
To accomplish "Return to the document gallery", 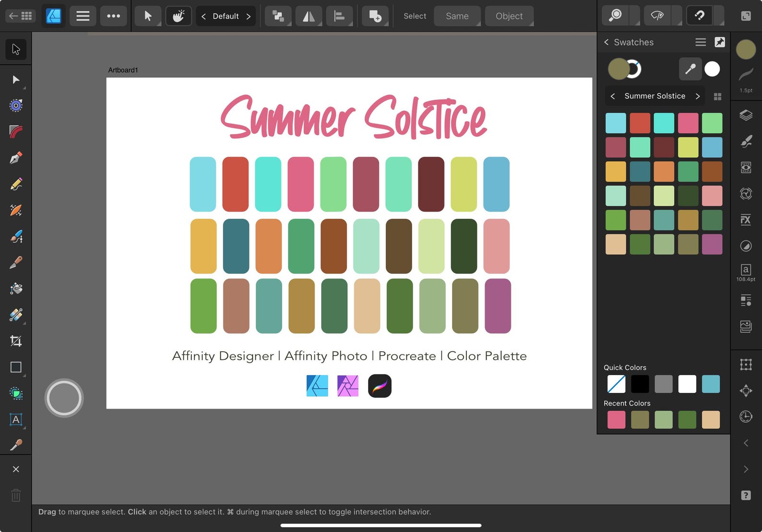I will click(x=20, y=16).
